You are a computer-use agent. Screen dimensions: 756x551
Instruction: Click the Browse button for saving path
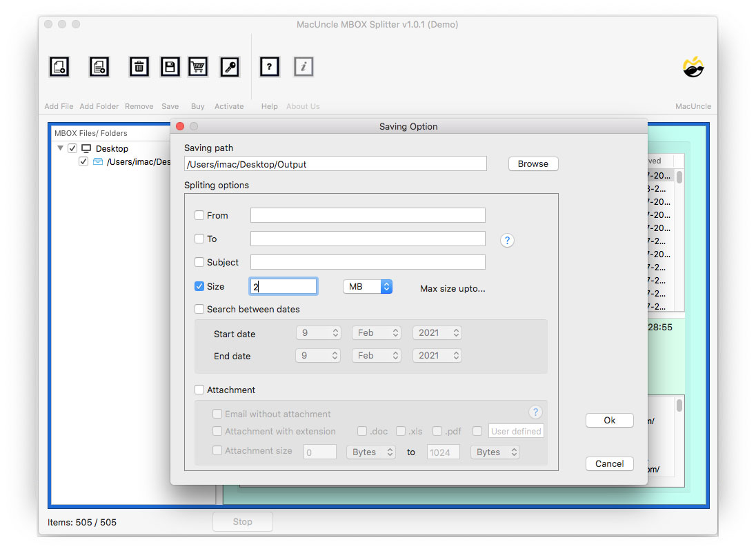[533, 163]
